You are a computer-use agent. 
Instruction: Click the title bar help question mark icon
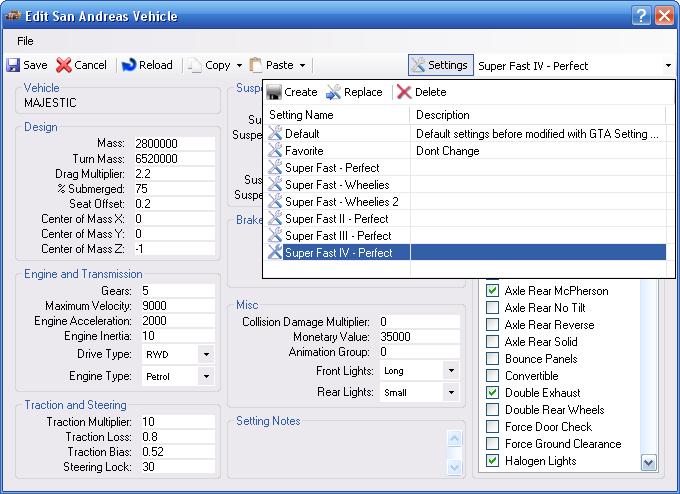[641, 16]
